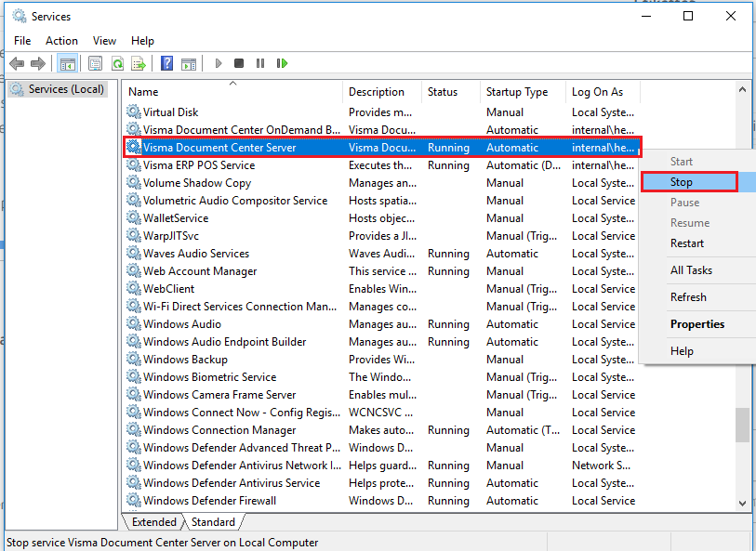This screenshot has height=551, width=756.
Task: Select Windows Defender Antivirus Network Inspection
Action: (x=382, y=466)
